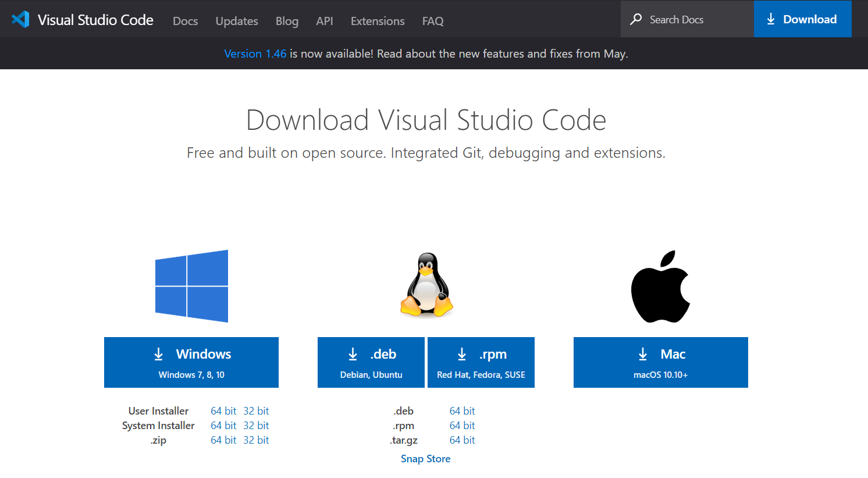This screenshot has width=868, height=478.
Task: Open the Snap Store link
Action: coord(425,458)
